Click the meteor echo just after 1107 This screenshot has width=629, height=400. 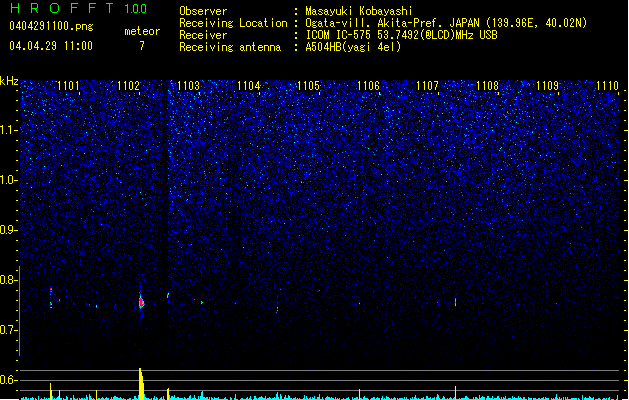click(455, 302)
